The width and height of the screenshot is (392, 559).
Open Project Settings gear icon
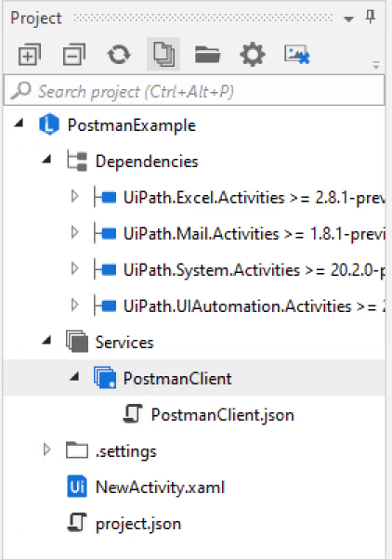click(253, 55)
